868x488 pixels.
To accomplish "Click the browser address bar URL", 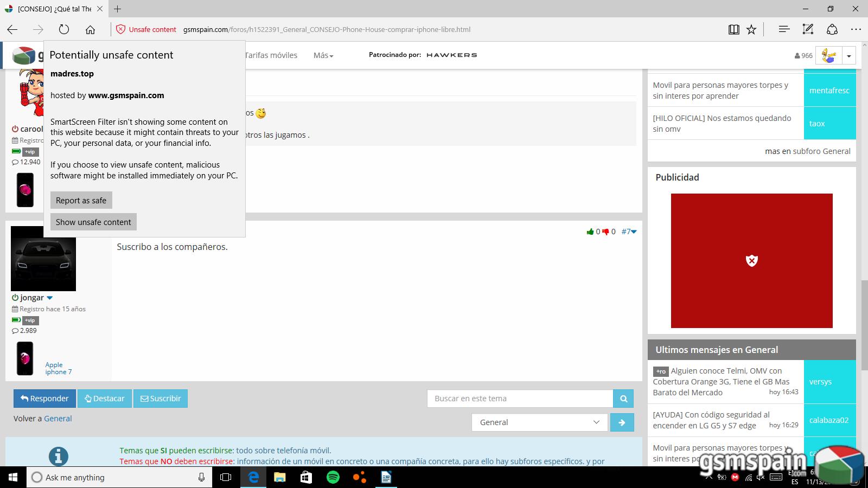I will coord(327,29).
